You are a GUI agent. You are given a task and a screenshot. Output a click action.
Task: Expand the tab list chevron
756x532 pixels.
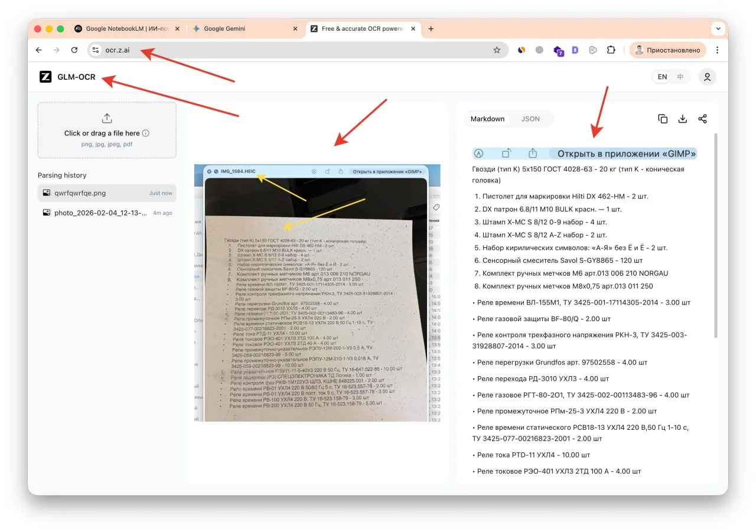tap(718, 28)
